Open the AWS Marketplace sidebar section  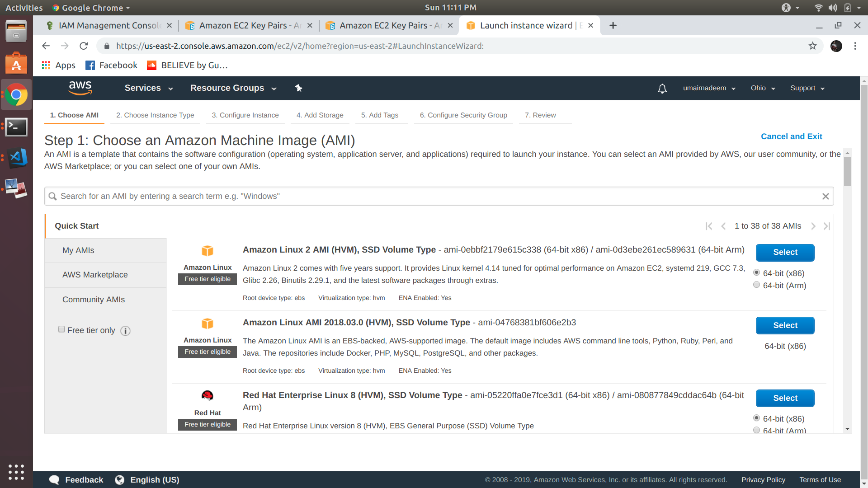pyautogui.click(x=95, y=275)
